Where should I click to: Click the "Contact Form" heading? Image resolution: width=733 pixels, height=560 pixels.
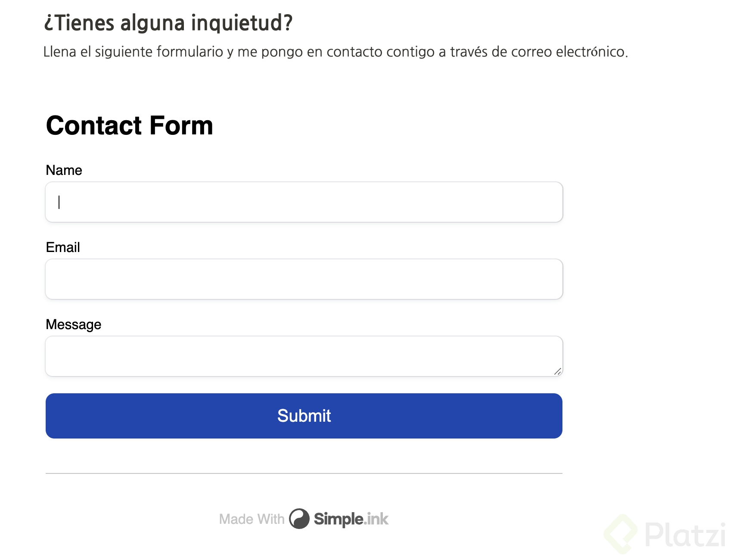129,125
